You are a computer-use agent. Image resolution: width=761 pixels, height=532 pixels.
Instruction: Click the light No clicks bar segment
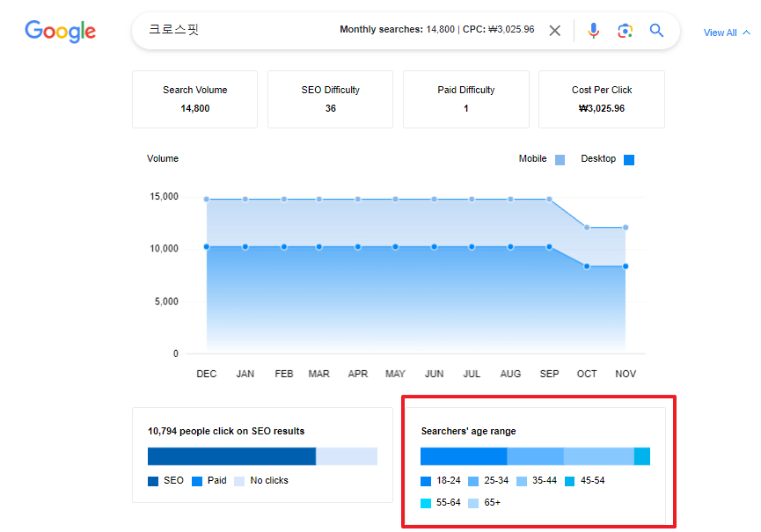[x=347, y=456]
